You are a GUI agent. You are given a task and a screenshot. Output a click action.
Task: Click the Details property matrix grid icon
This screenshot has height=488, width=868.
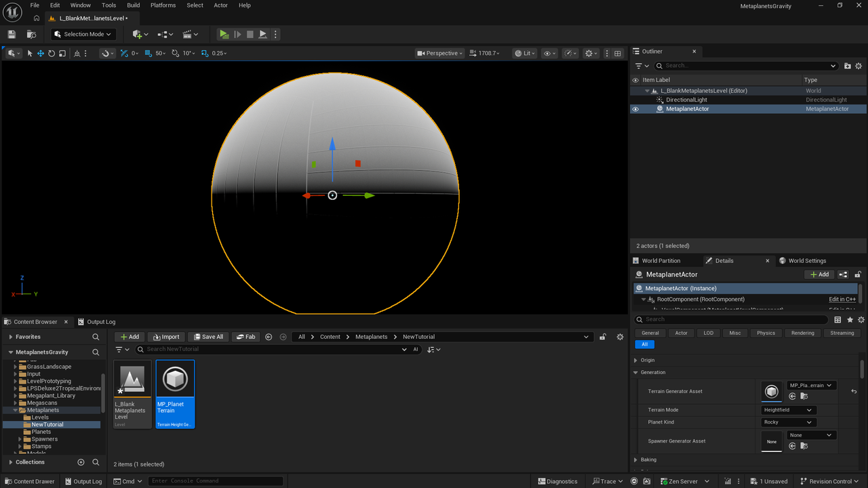point(838,319)
